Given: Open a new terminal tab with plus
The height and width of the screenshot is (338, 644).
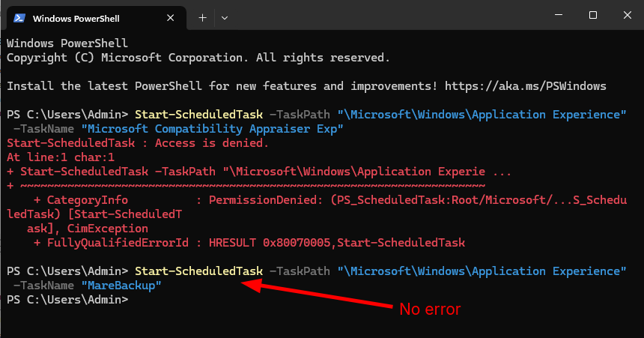Looking at the screenshot, I should 202,18.
